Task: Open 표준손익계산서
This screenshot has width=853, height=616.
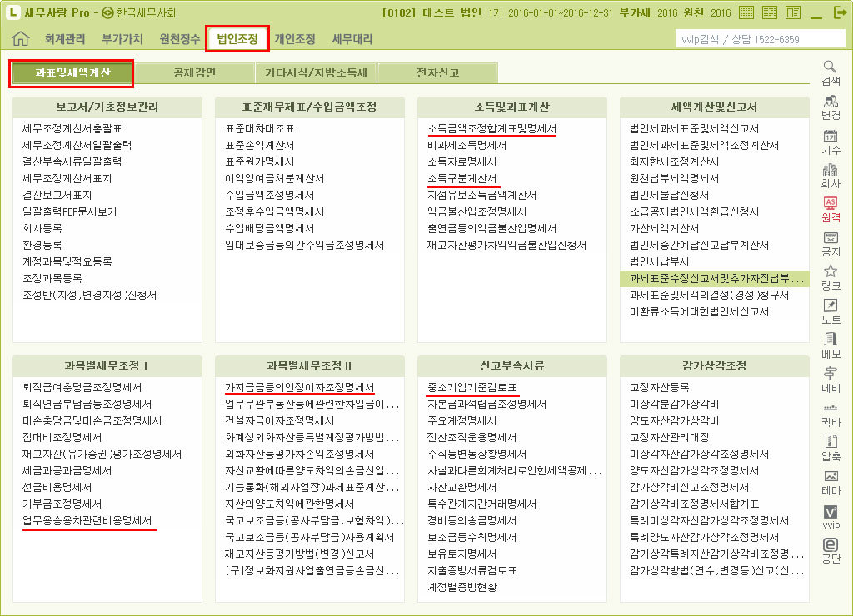Action: [x=260, y=145]
